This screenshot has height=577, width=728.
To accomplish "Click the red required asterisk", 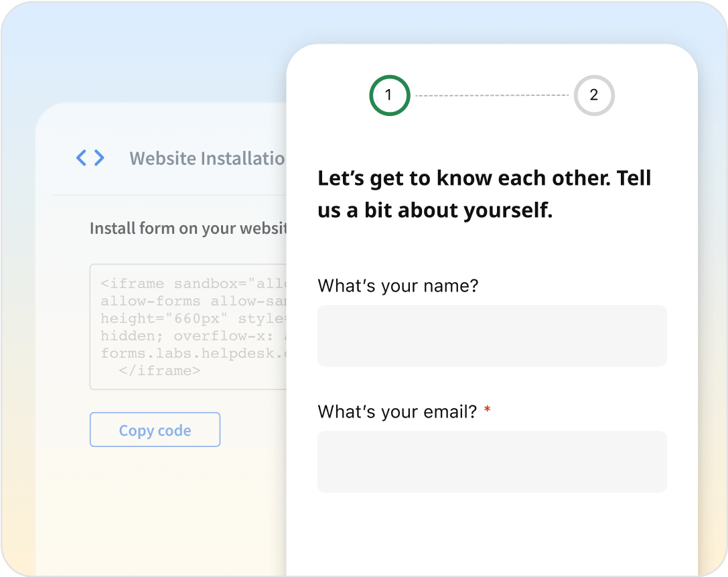I will [x=487, y=410].
